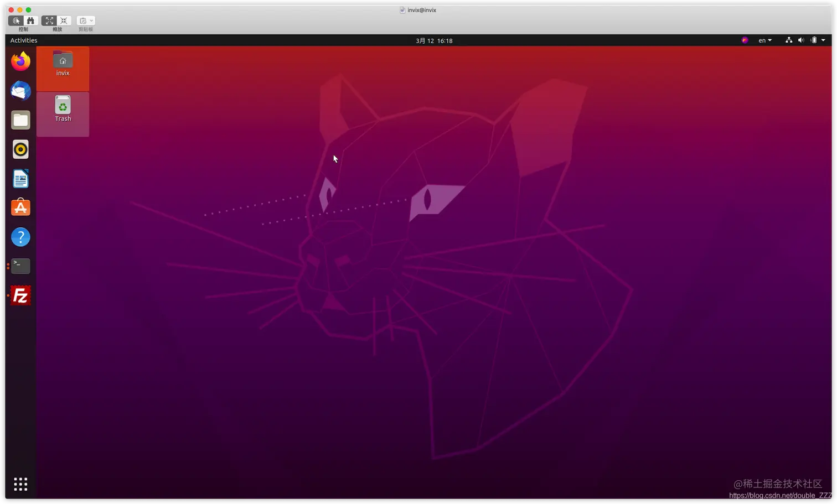Viewport: 837px width, 504px height.
Task: Click the volume speaker icon
Action: 801,40
